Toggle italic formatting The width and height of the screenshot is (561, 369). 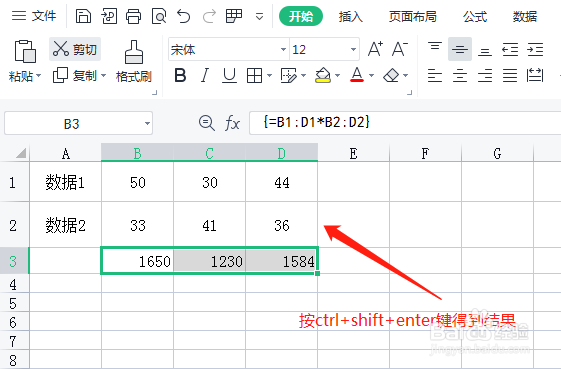204,76
